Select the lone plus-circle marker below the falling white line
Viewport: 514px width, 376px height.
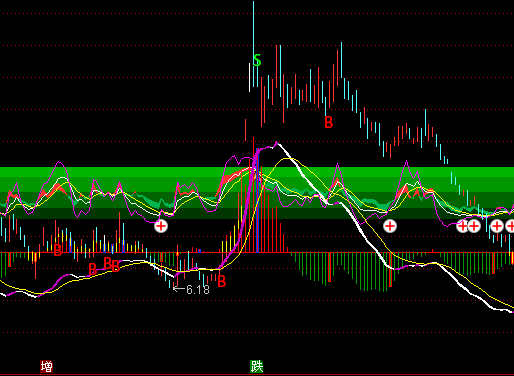coord(390,226)
